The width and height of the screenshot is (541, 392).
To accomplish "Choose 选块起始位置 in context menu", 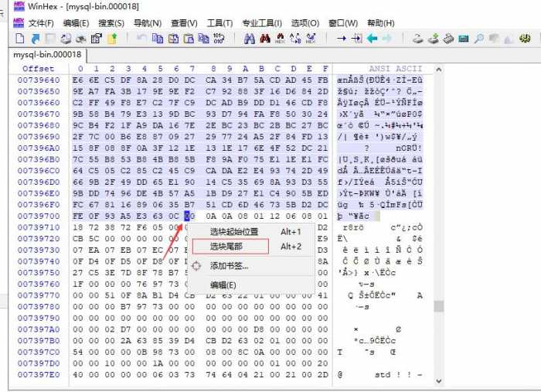I will click(251, 231).
